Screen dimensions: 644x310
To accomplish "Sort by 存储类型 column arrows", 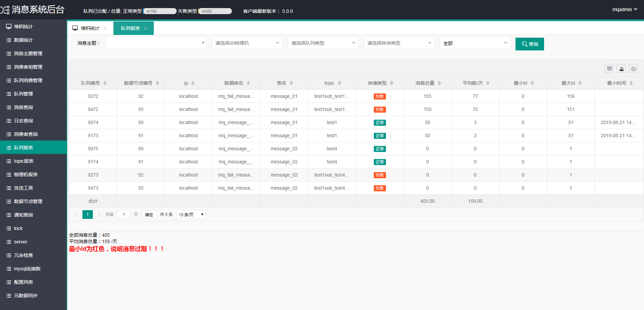I will 392,83.
